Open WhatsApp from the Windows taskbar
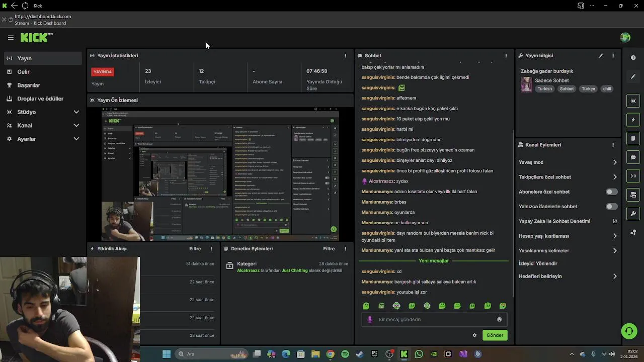This screenshot has width=644, height=362. click(x=419, y=354)
